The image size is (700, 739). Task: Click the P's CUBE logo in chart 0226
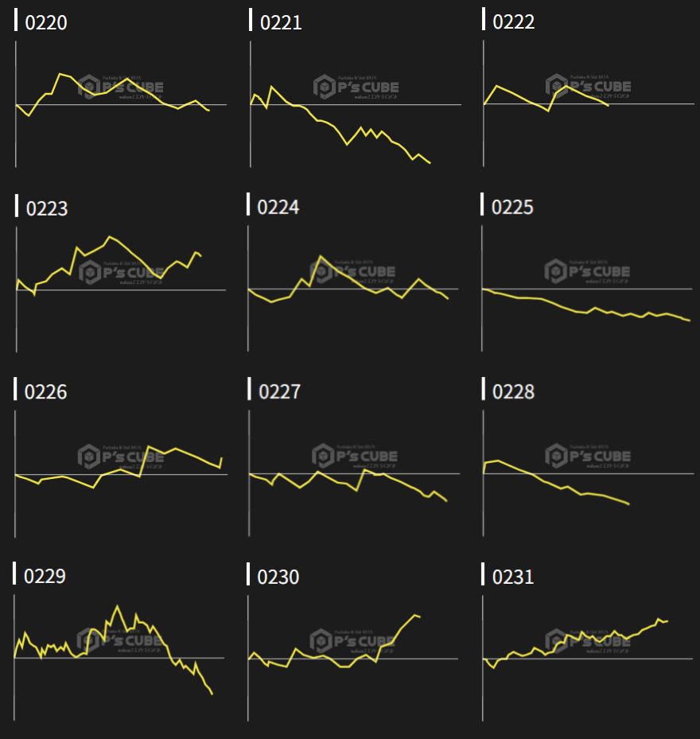(121, 457)
